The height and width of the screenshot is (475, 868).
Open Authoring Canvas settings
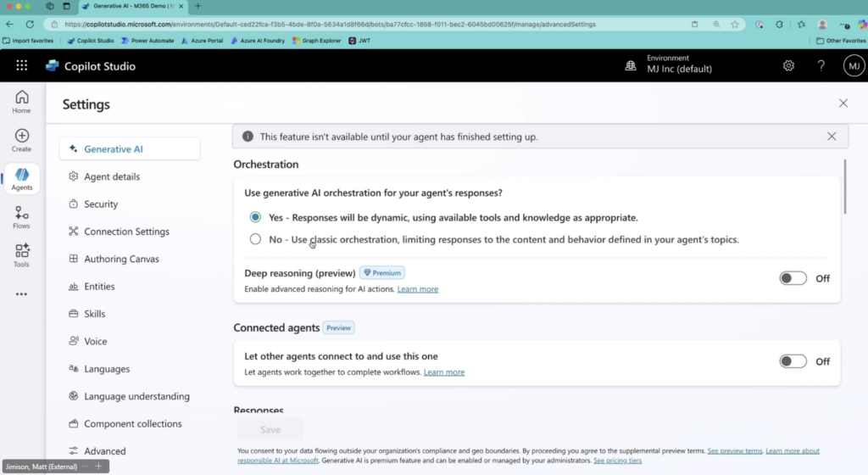[x=121, y=259]
